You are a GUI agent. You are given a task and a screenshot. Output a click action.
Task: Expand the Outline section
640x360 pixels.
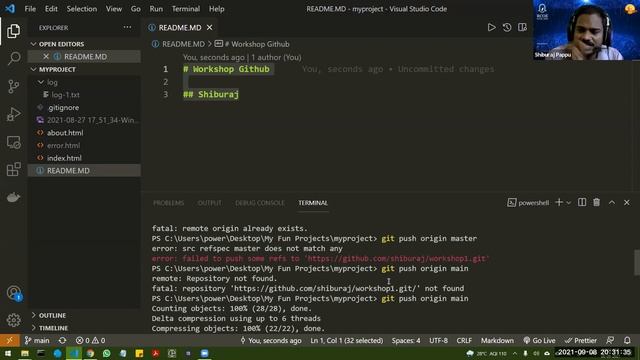pos(52,315)
